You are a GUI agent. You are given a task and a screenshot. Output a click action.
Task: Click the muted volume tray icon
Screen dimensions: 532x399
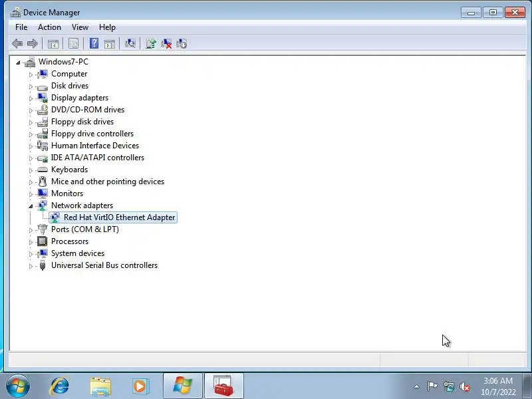(464, 386)
